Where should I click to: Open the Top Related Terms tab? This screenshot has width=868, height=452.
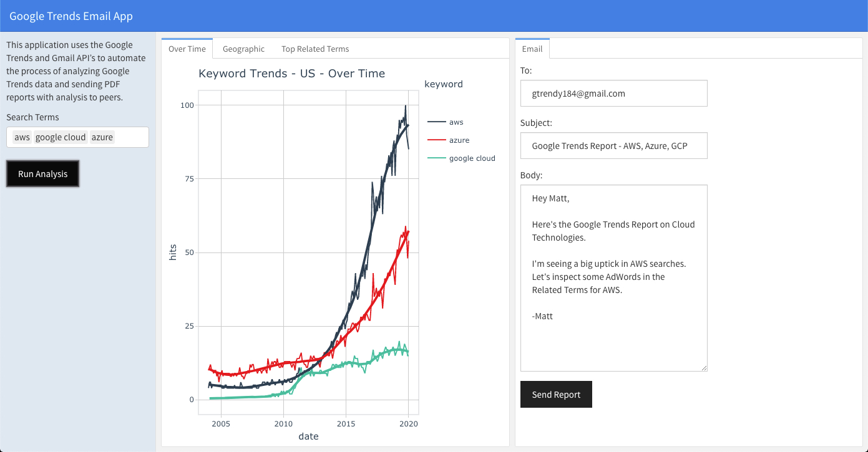[315, 49]
